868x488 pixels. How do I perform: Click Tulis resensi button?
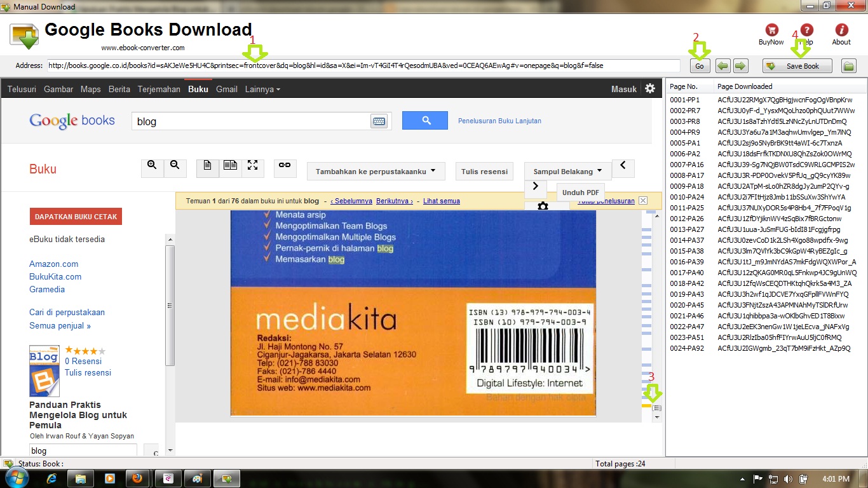(x=484, y=171)
